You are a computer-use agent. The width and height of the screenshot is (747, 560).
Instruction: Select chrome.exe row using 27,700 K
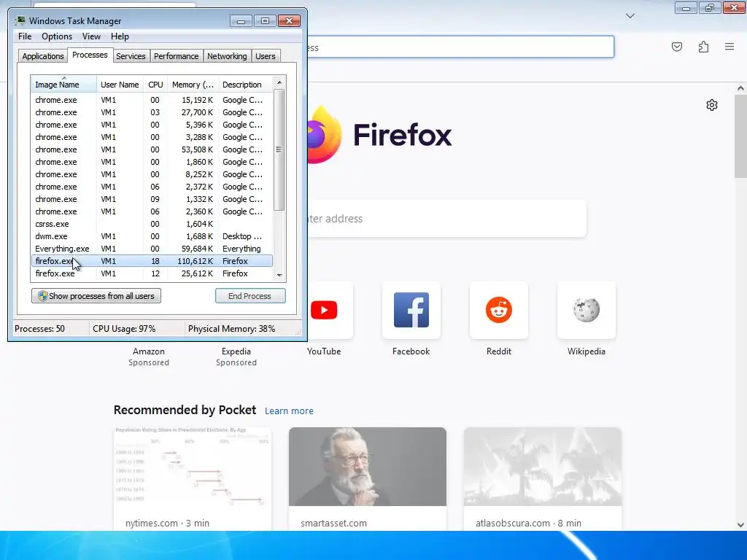(152, 112)
